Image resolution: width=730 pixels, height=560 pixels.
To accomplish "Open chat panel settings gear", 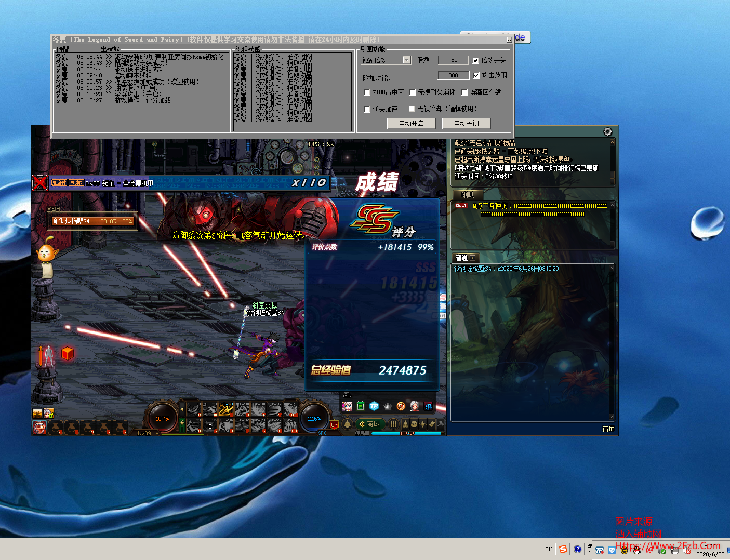I will tap(607, 131).
